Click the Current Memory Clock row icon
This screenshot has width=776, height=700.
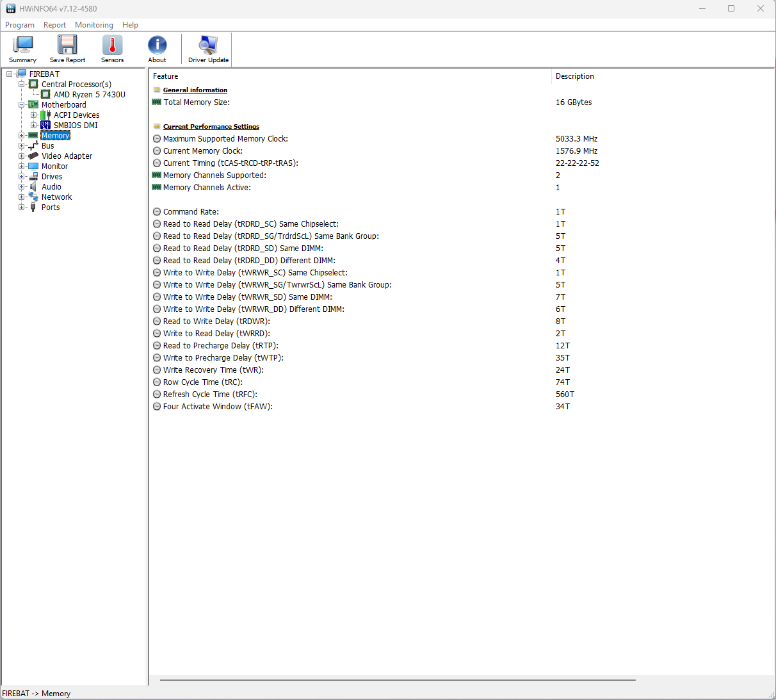tap(157, 151)
